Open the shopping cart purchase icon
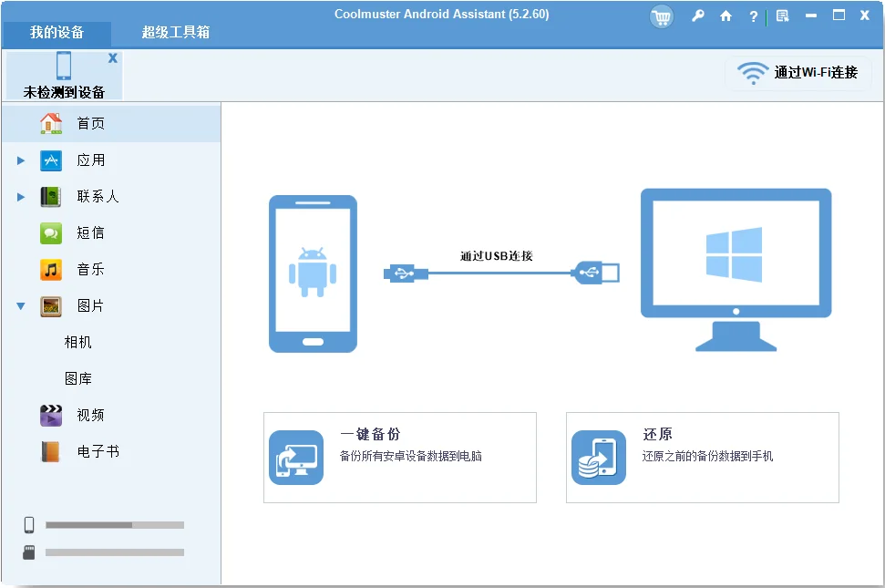885x588 pixels. click(662, 17)
